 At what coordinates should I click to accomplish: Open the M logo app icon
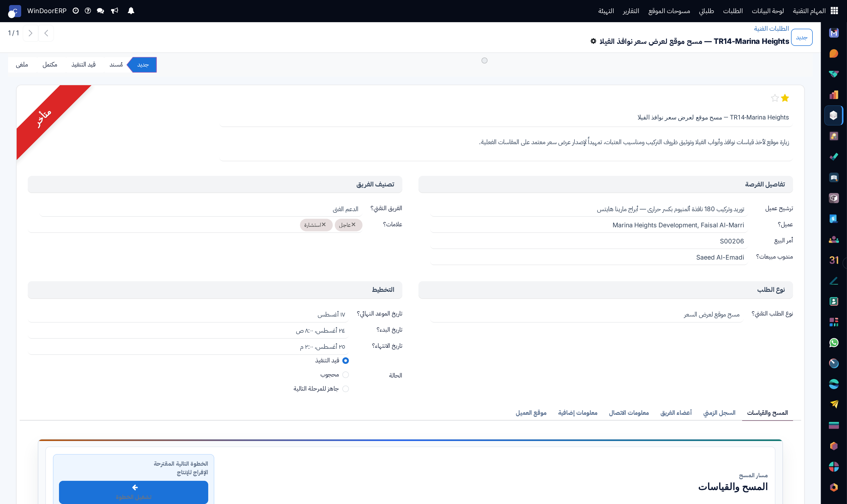click(834, 33)
